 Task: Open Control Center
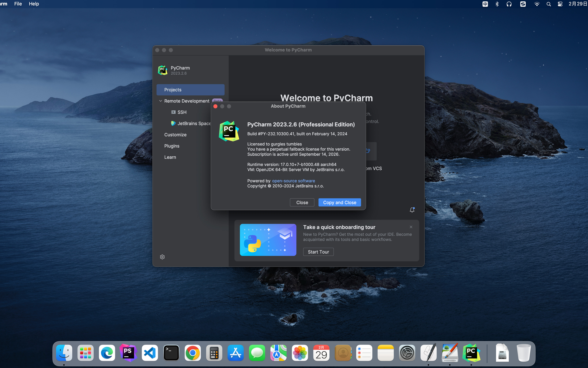[x=560, y=4]
